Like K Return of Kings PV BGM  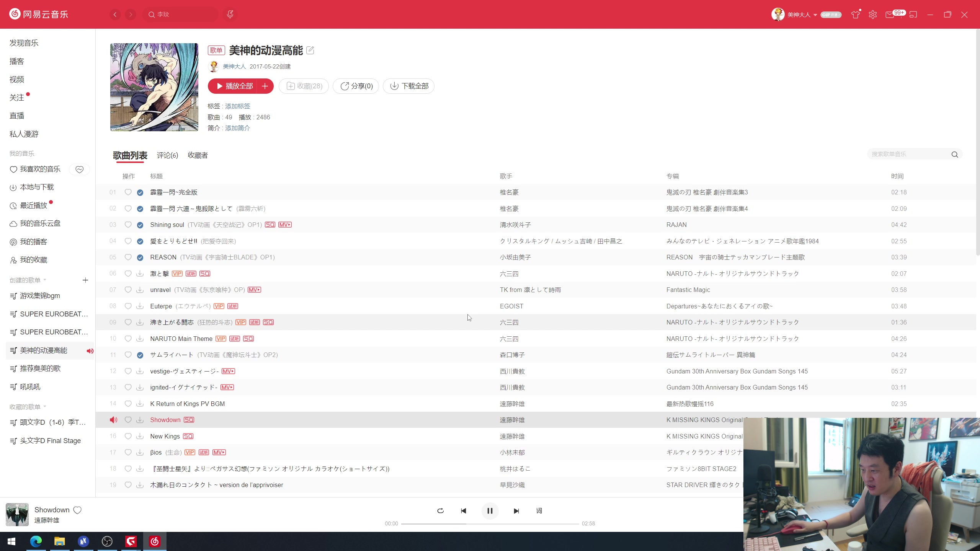128,404
